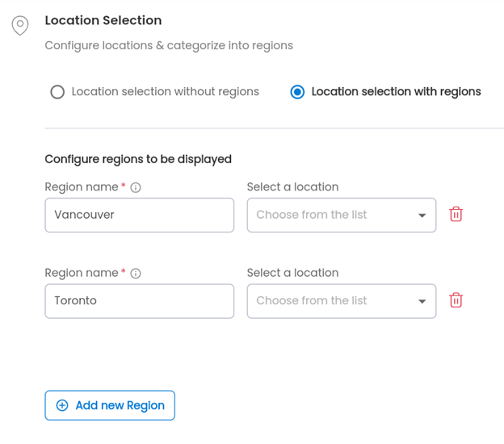The image size is (504, 444).
Task: Focus the Vancouver region name field
Action: point(140,215)
